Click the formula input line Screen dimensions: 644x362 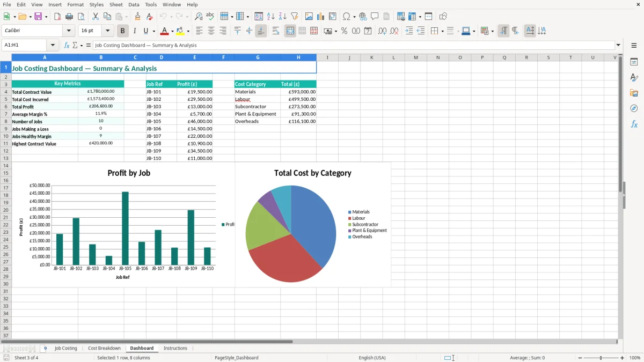(x=354, y=45)
